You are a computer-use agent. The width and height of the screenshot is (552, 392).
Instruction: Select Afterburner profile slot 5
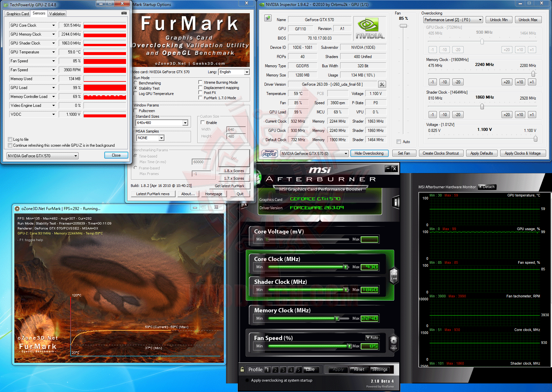pyautogui.click(x=299, y=370)
